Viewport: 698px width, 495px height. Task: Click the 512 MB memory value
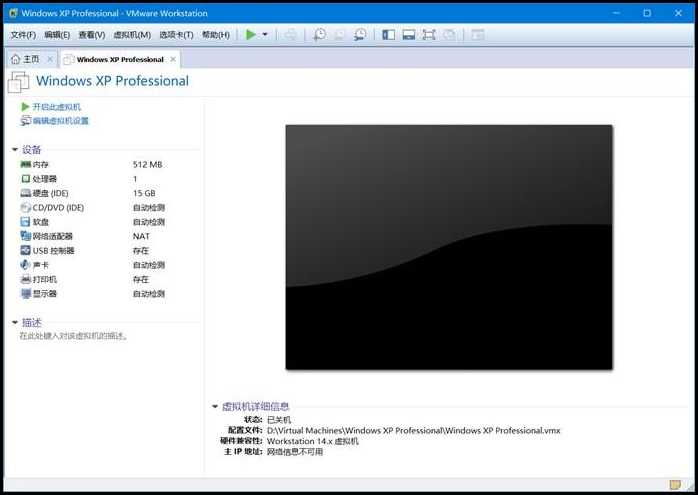coord(147,165)
